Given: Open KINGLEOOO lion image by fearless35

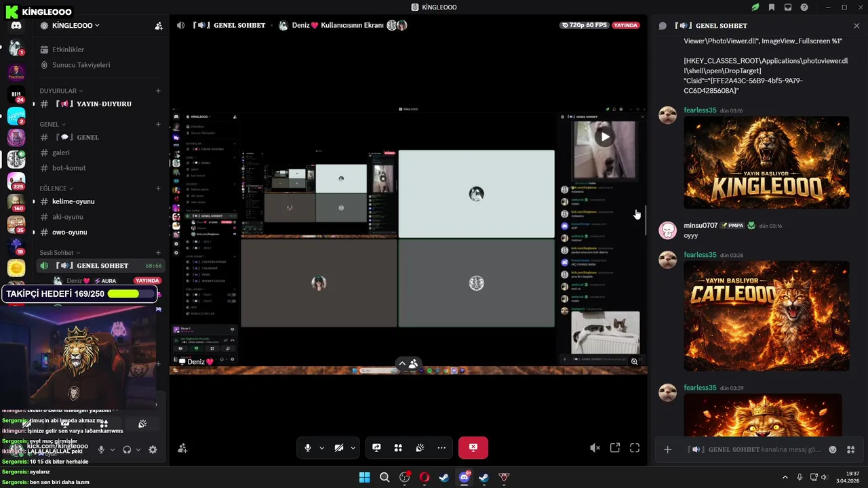Looking at the screenshot, I should pyautogui.click(x=766, y=163).
